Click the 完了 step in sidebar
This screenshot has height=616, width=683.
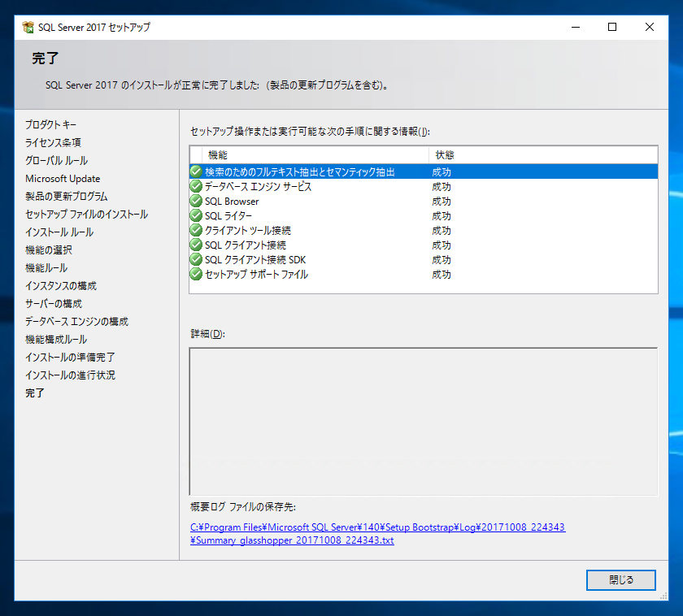34,393
